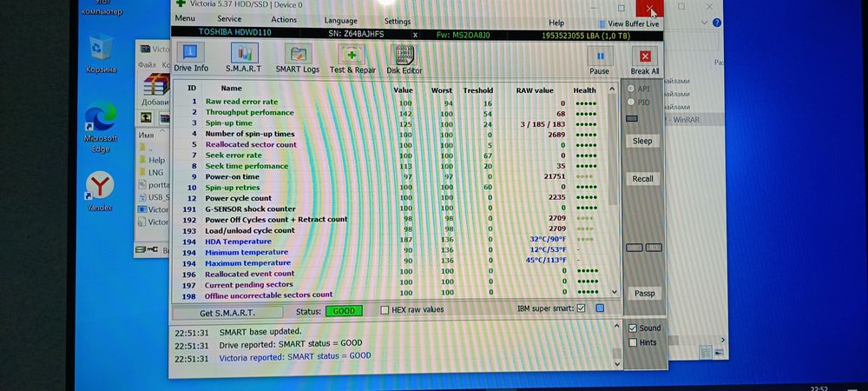The height and width of the screenshot is (391, 868).
Task: Open the Файл menu in WinRAR
Action: coord(147,65)
